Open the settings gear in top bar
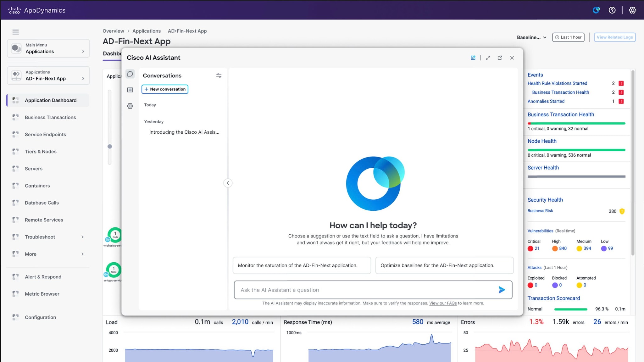This screenshot has height=362, width=644. tap(632, 10)
